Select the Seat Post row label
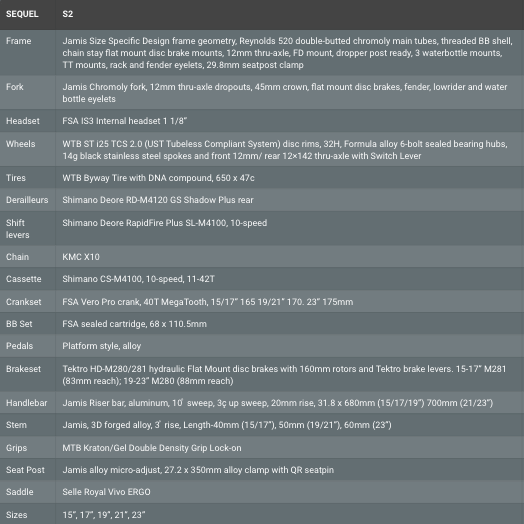 tap(25, 470)
